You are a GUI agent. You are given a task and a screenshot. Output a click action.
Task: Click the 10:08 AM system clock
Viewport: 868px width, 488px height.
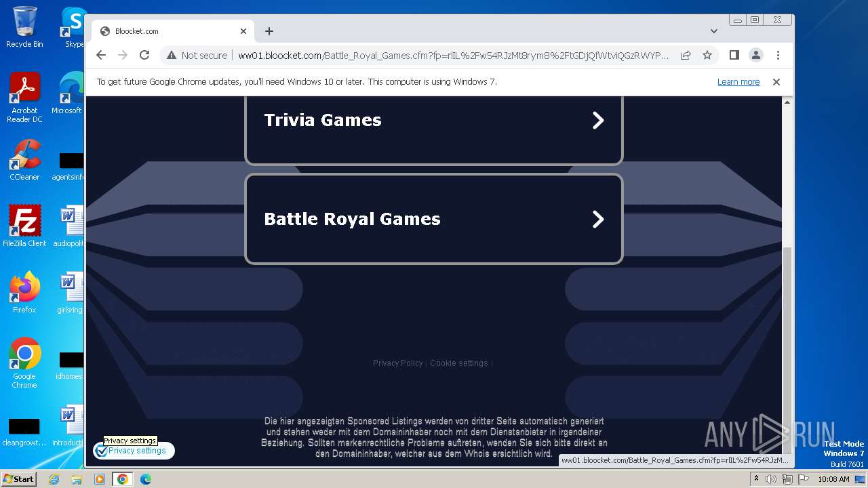pyautogui.click(x=833, y=479)
